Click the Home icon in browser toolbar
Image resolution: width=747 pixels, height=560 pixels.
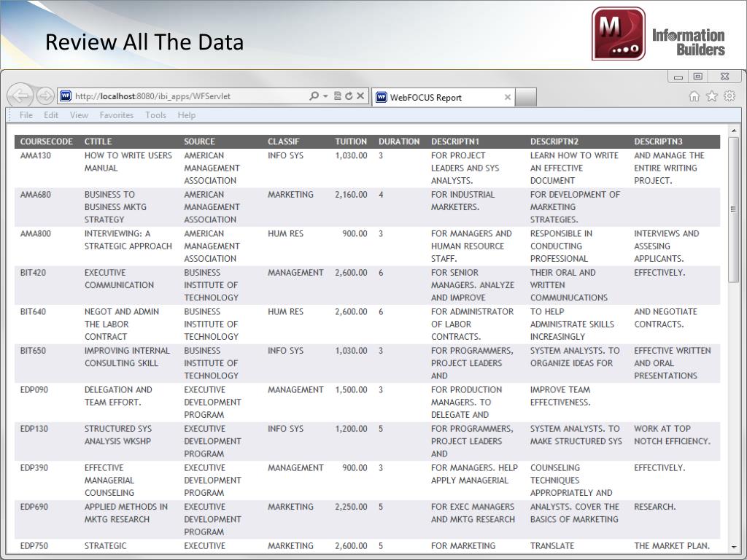(694, 96)
